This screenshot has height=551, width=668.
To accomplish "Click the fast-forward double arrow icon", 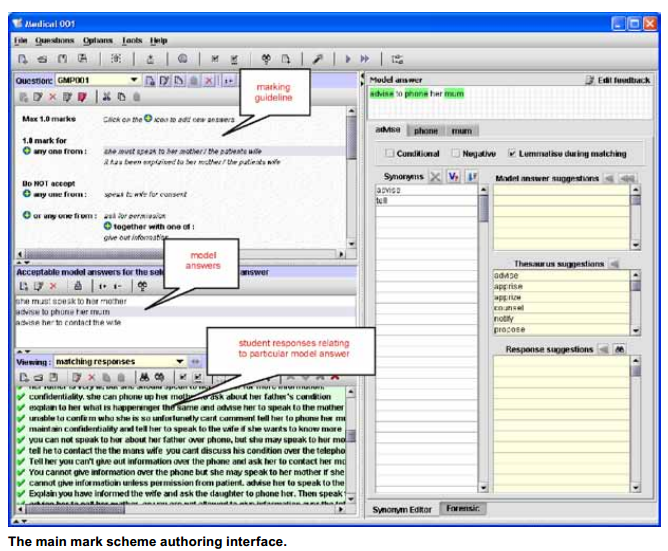I will pos(365,59).
